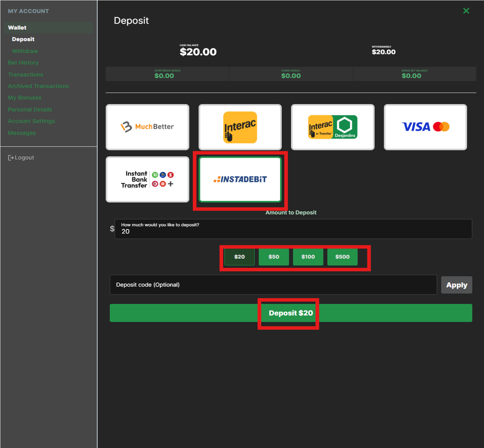This screenshot has width=484, height=448.
Task: Click the Logout icon link
Action: [x=21, y=158]
